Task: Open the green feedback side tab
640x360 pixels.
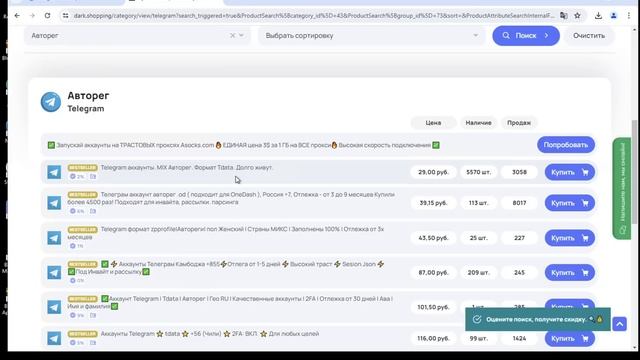Action: point(622,189)
